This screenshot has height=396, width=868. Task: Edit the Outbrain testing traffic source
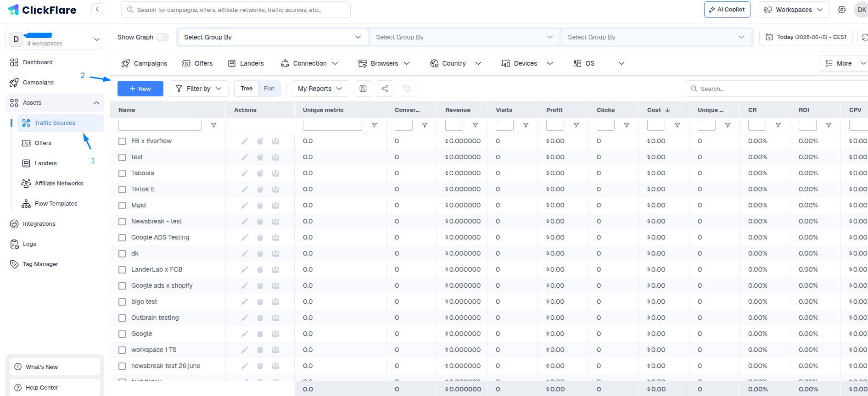pyautogui.click(x=245, y=318)
